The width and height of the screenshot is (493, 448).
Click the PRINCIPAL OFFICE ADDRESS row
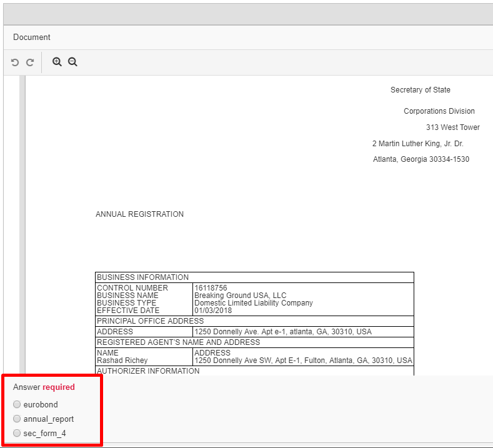click(x=254, y=321)
